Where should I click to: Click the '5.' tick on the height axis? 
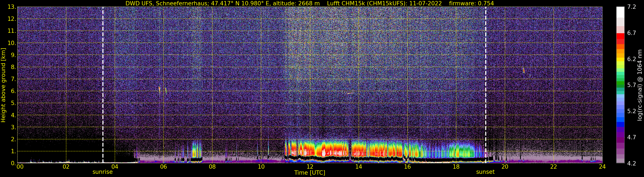[13, 103]
